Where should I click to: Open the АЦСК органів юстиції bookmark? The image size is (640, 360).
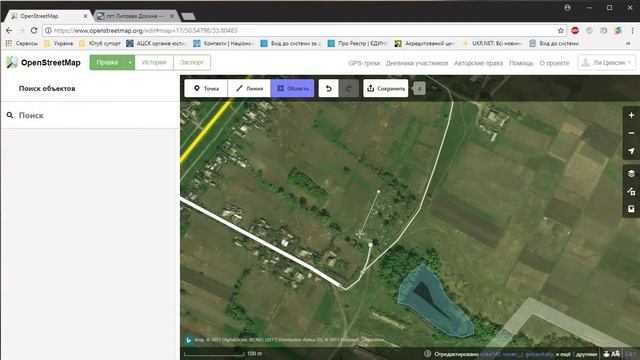click(x=157, y=43)
